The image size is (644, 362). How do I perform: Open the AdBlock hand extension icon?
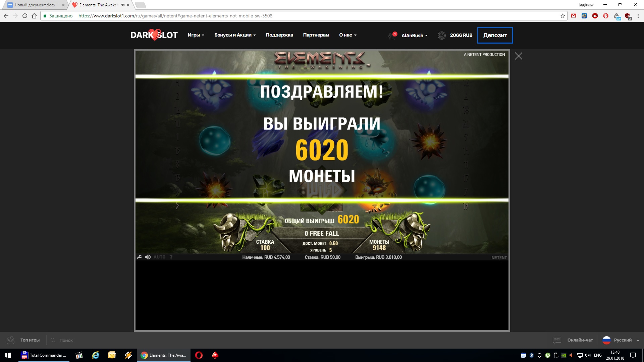pyautogui.click(x=606, y=16)
